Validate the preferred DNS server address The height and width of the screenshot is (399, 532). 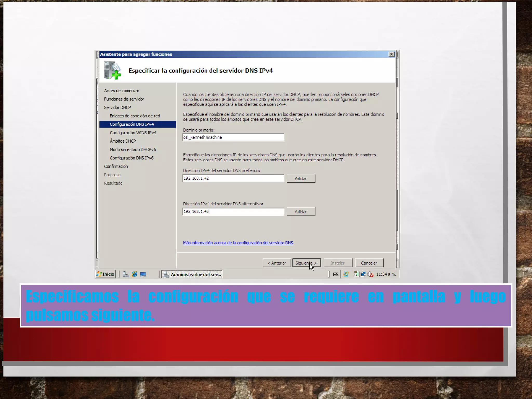point(301,178)
